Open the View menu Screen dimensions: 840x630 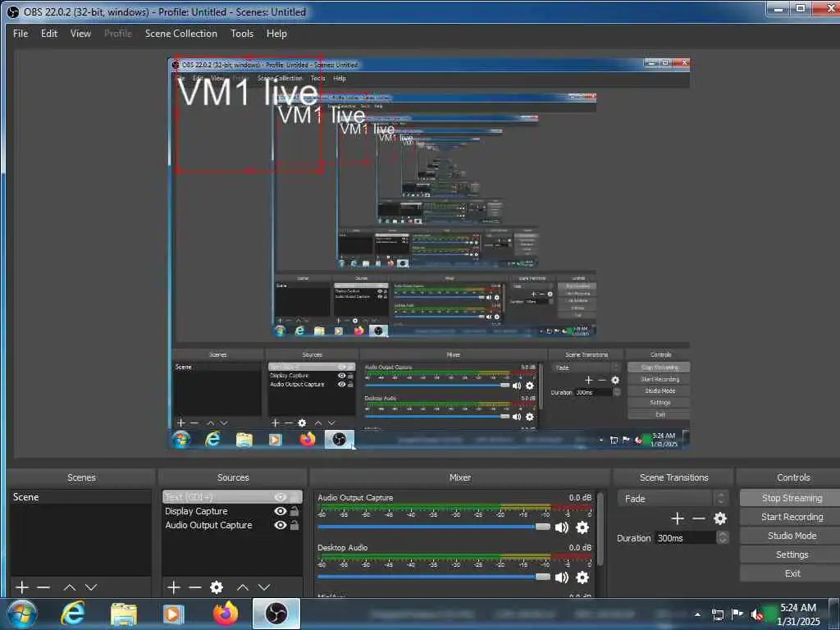click(x=80, y=33)
